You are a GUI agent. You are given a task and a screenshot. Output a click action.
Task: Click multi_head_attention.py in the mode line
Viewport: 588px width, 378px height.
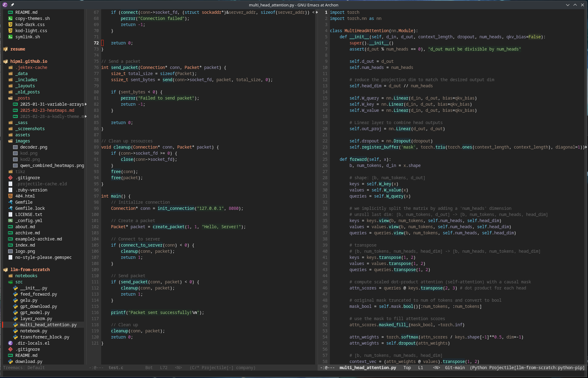(x=367, y=368)
